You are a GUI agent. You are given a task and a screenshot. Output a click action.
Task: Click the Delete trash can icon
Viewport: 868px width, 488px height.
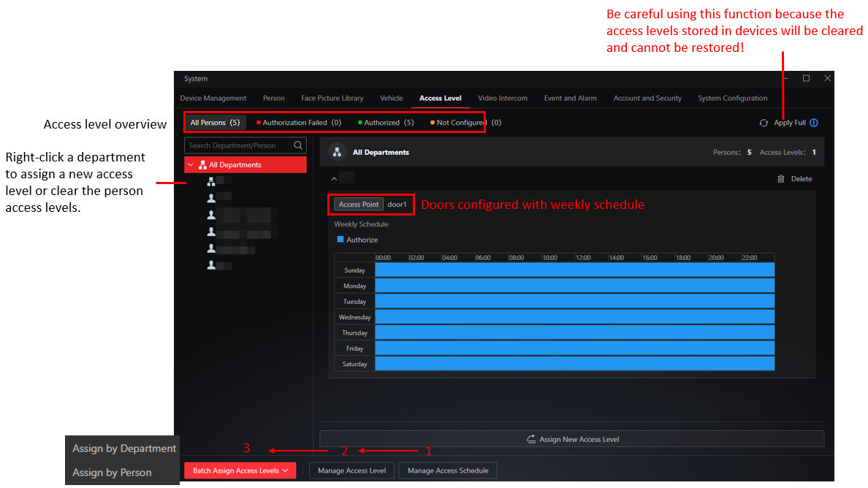point(780,179)
